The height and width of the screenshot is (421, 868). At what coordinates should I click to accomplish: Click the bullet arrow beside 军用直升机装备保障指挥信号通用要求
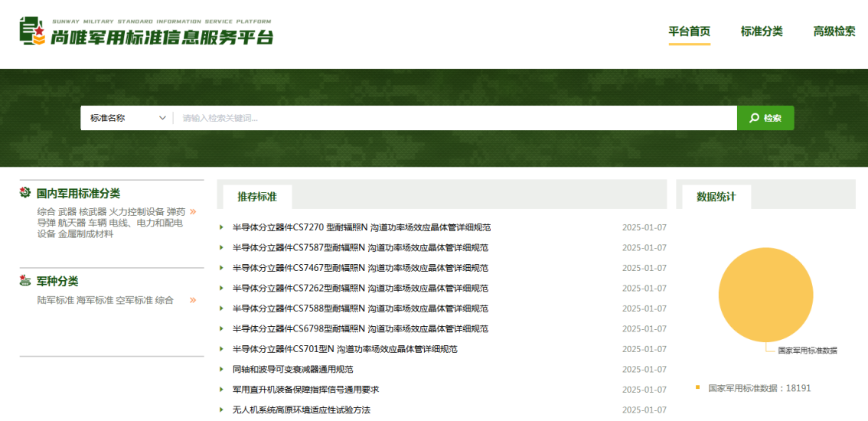point(221,390)
